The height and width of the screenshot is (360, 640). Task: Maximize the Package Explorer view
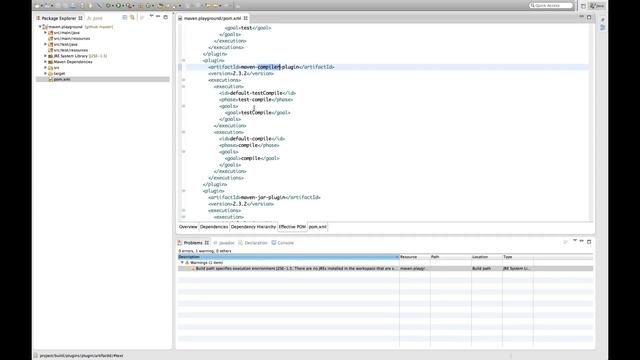tap(166, 17)
